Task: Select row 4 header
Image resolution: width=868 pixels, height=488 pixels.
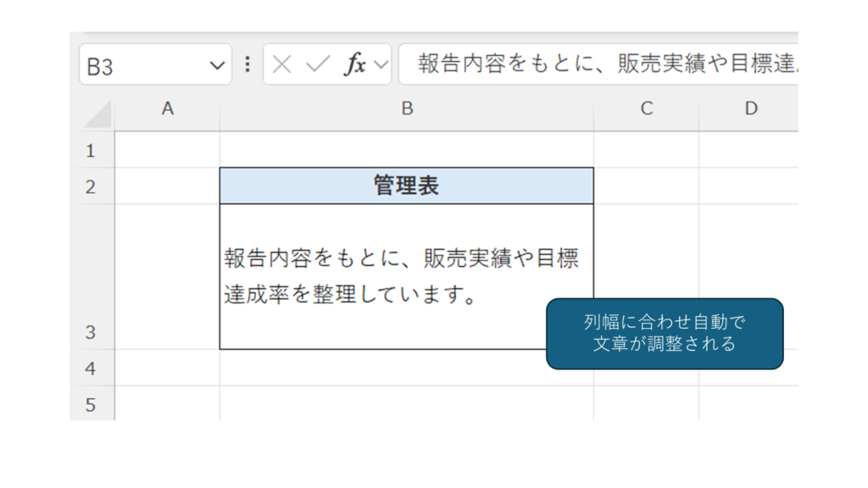Action: (92, 369)
